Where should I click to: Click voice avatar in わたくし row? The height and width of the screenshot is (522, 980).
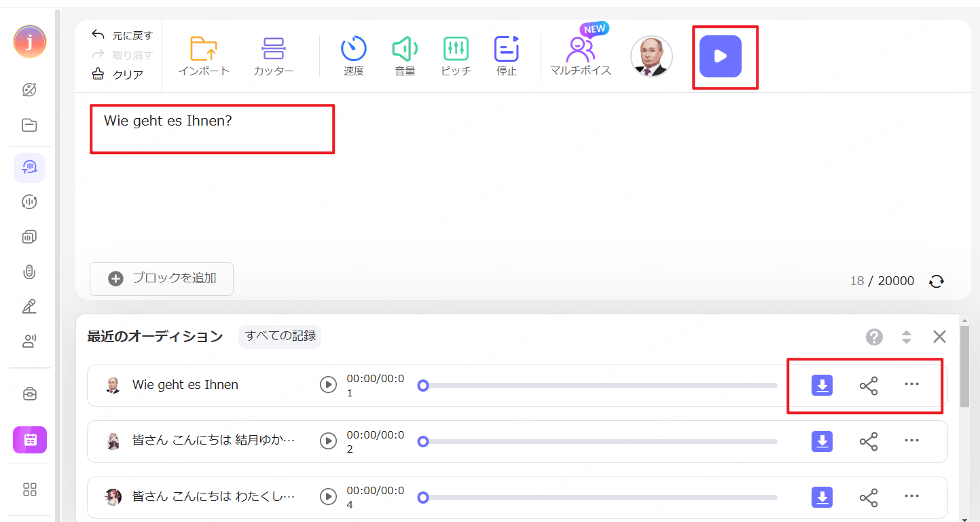(113, 498)
